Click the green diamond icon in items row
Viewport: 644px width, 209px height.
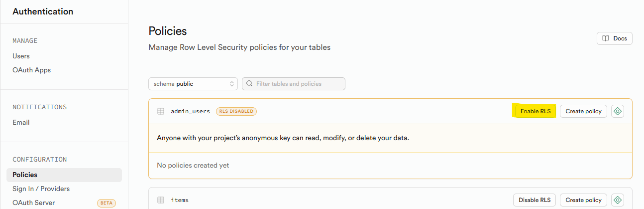(618, 200)
